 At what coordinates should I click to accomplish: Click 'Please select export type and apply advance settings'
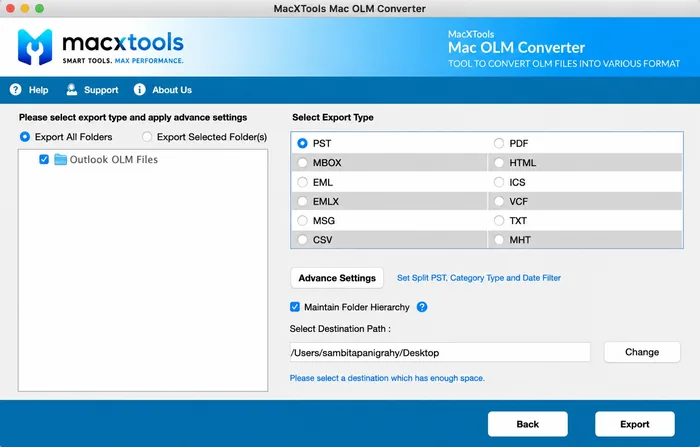coord(133,117)
